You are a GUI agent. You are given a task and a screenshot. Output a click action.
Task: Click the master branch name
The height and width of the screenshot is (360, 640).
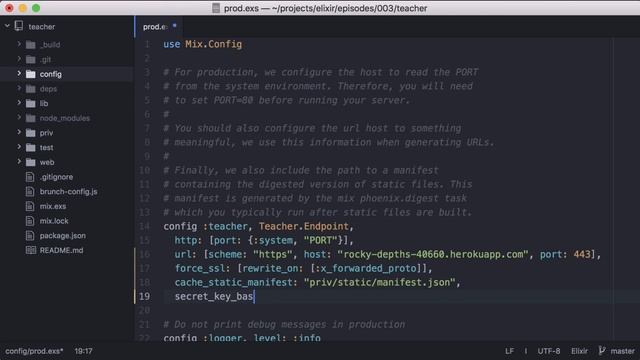tap(622, 351)
